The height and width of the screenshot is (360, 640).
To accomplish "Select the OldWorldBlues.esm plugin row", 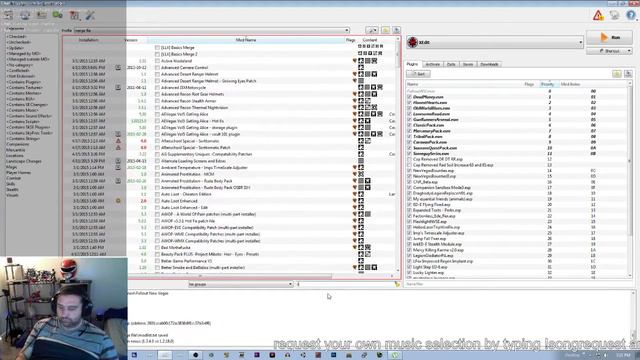I will 518,109.
